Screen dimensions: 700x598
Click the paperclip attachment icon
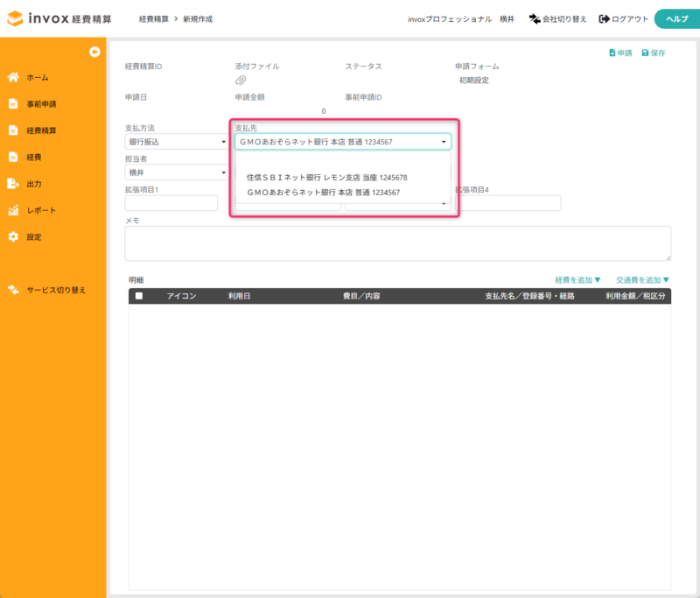click(x=241, y=81)
